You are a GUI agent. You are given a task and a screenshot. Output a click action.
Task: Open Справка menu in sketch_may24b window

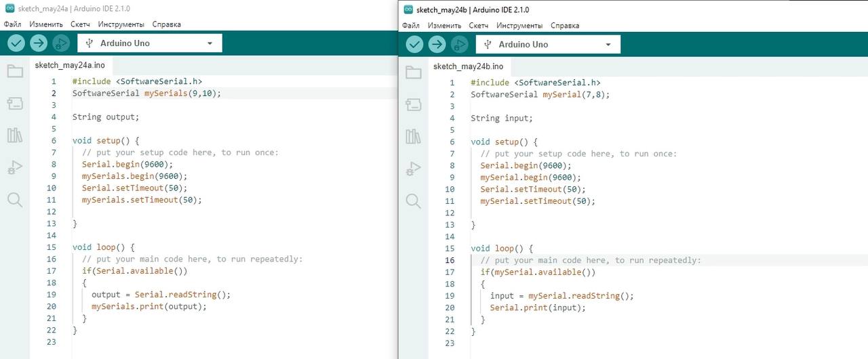[565, 26]
